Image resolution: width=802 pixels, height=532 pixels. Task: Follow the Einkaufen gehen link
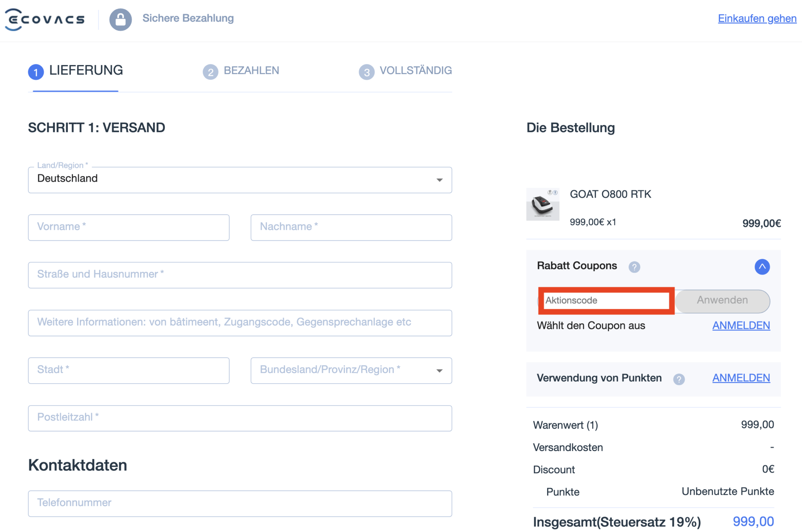[x=757, y=18]
